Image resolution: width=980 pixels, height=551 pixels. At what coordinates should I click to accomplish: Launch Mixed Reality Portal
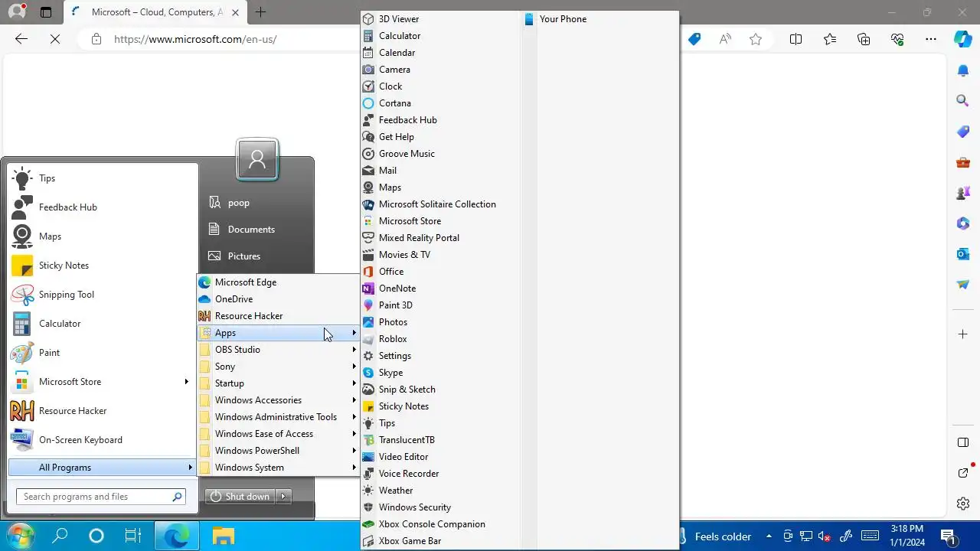pos(440,238)
